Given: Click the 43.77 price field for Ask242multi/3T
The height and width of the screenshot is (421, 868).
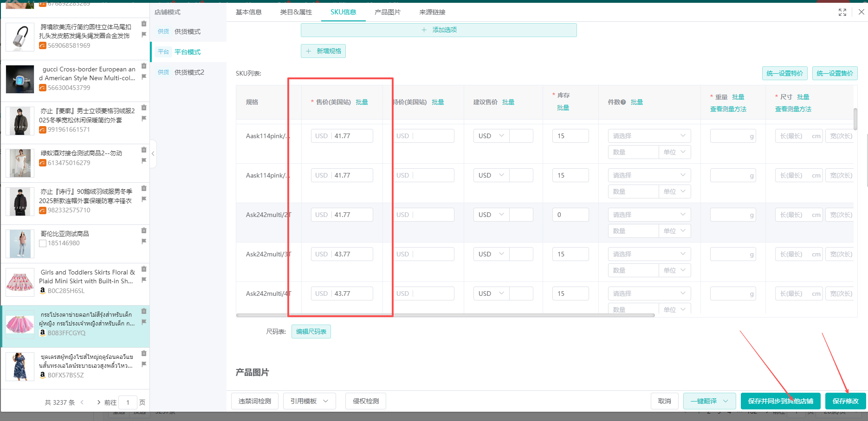Looking at the screenshot, I should [351, 254].
